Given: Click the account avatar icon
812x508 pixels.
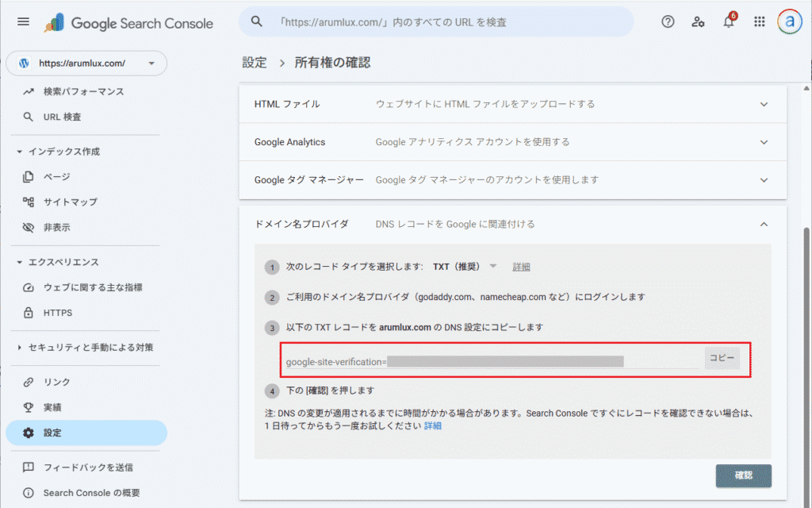Looking at the screenshot, I should [x=789, y=21].
